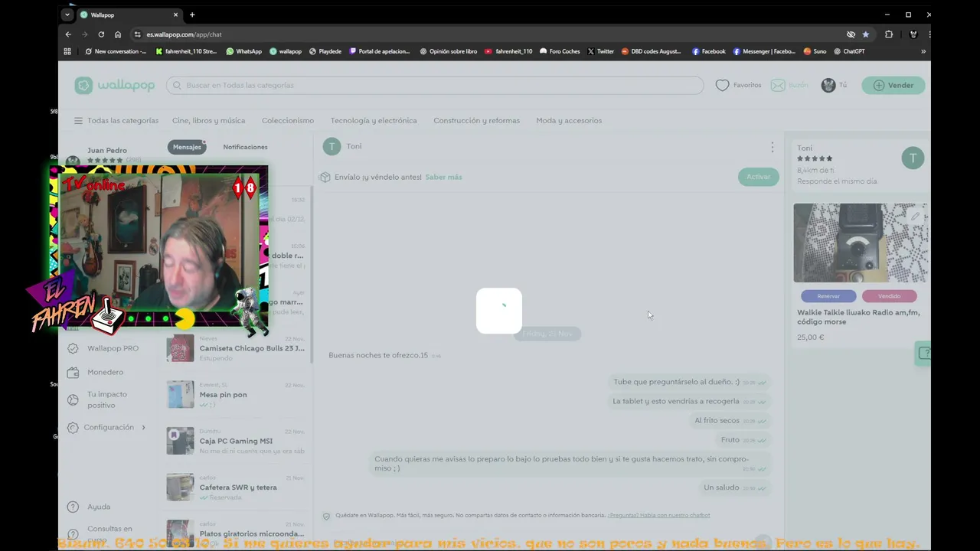Screen dimensions: 980x551
Task: Open the tab search dropdown arrow
Action: (x=67, y=15)
